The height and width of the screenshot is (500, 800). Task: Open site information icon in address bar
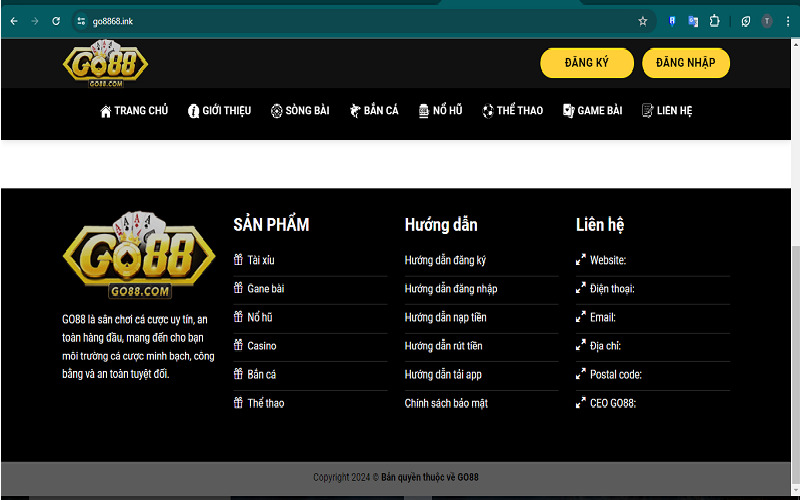pos(81,21)
